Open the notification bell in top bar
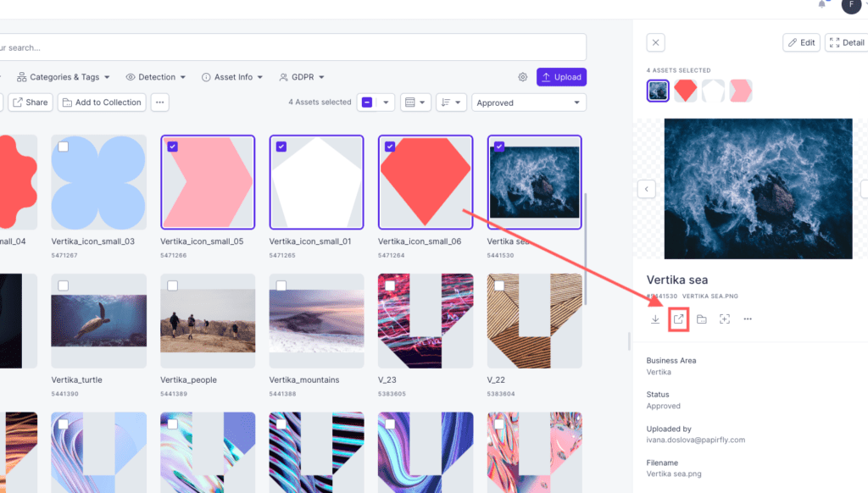868x493 pixels. click(822, 4)
